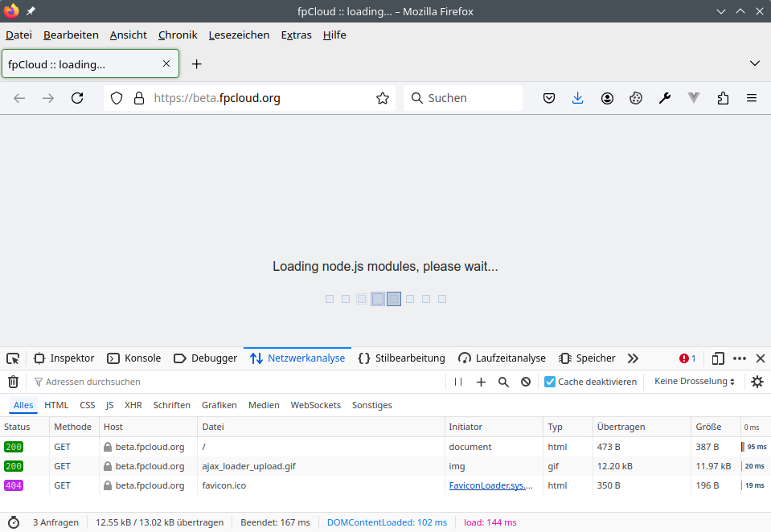Expand more developer tools chevron
The width and height of the screenshot is (771, 532).
click(633, 358)
